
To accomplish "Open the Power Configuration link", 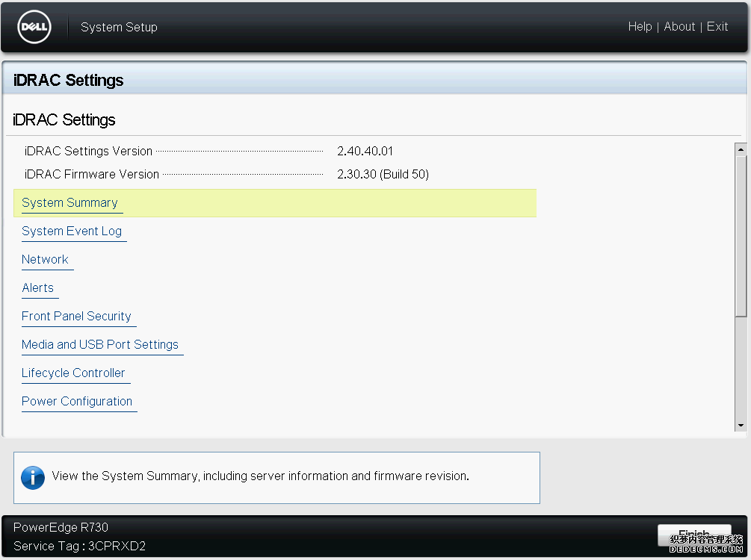I will [x=77, y=402].
